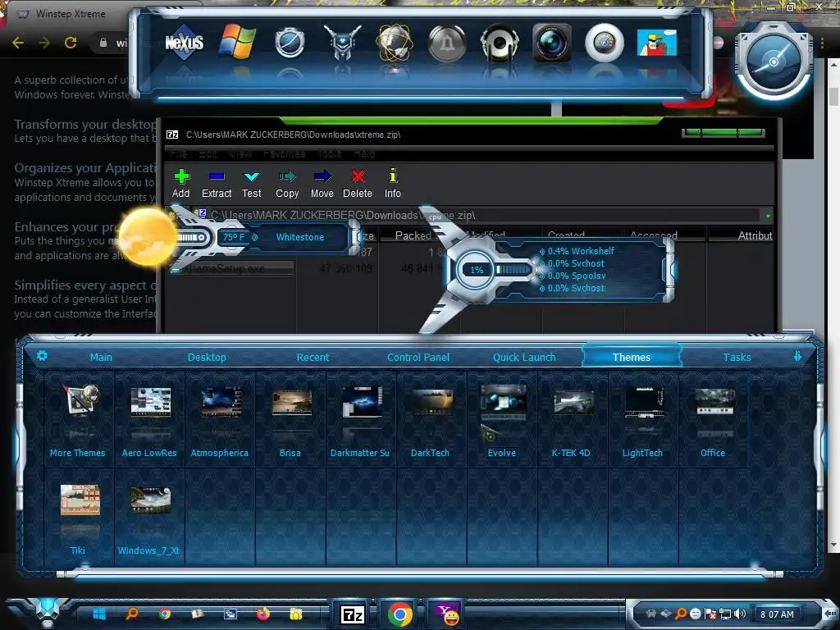This screenshot has height=630, width=840.
Task: Select the K-TEK 4D theme
Action: click(x=572, y=421)
